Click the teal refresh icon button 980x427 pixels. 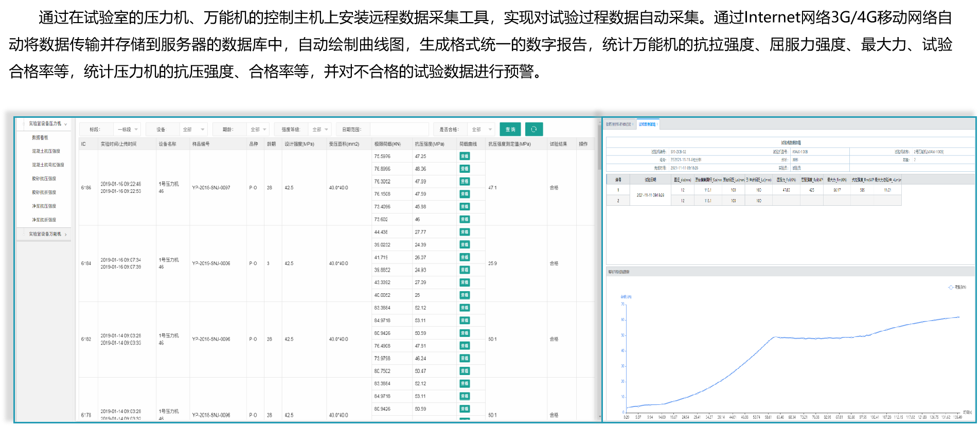pos(533,129)
